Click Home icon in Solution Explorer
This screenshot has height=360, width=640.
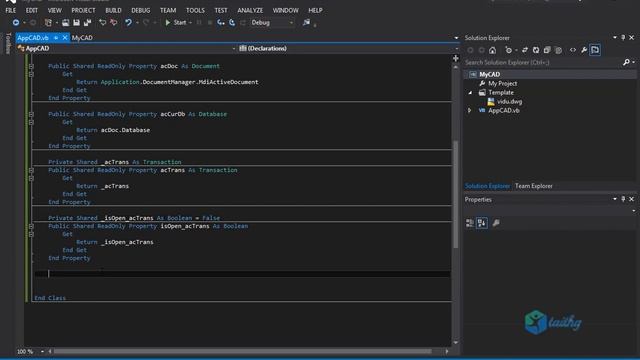[x=493, y=50]
